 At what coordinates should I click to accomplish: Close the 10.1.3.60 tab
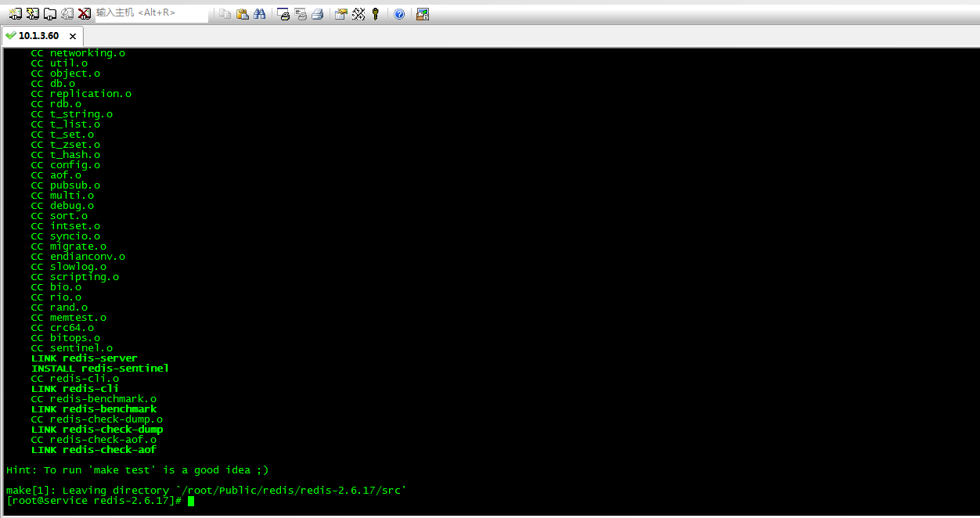pyautogui.click(x=74, y=36)
